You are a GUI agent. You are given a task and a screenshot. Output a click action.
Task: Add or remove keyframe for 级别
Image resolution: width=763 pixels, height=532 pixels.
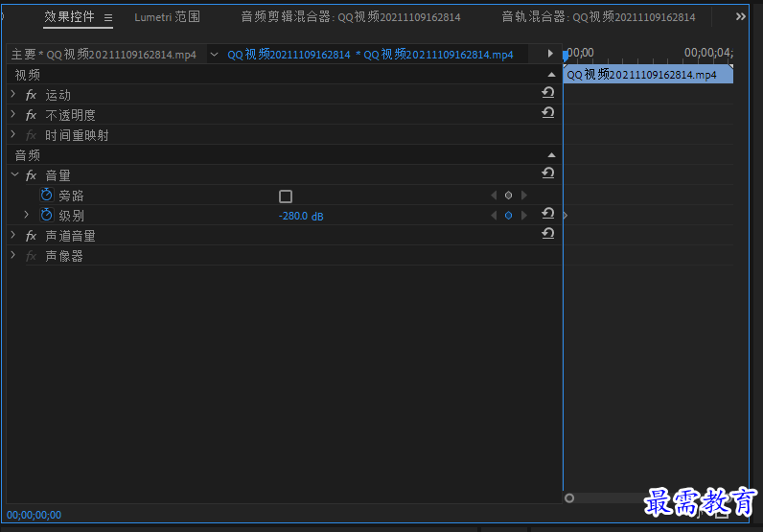[x=508, y=215]
